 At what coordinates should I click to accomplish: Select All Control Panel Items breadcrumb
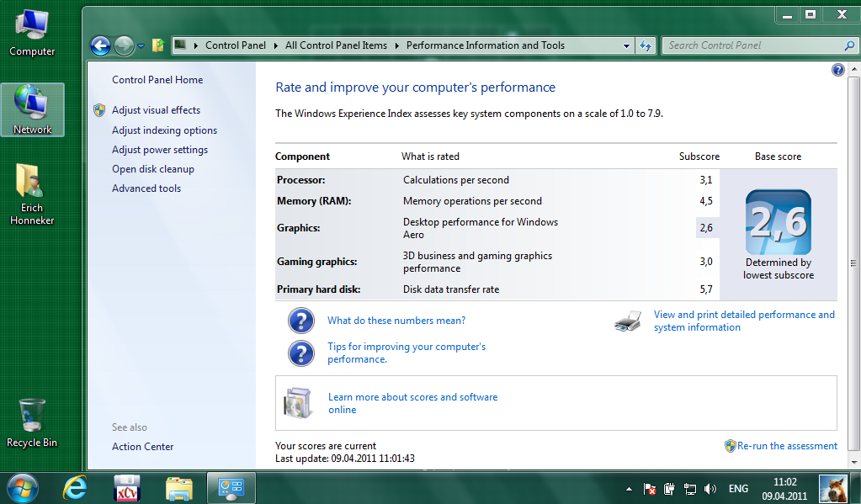pyautogui.click(x=336, y=45)
